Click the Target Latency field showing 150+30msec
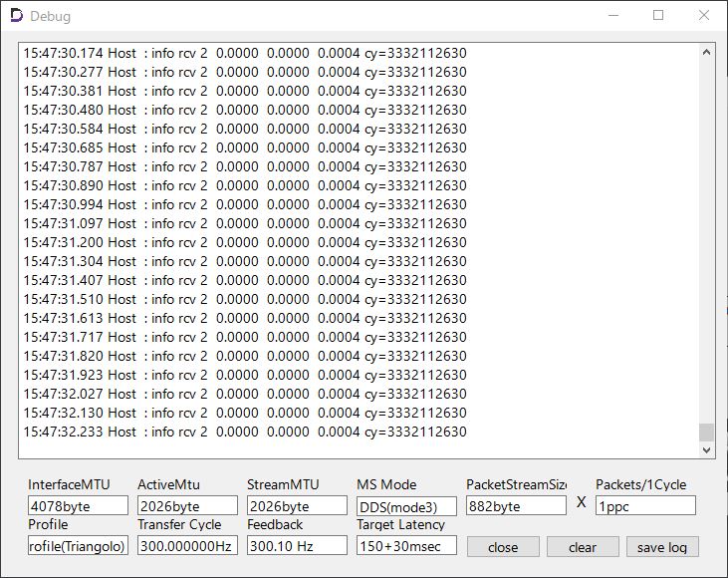The image size is (728, 578). click(x=406, y=545)
